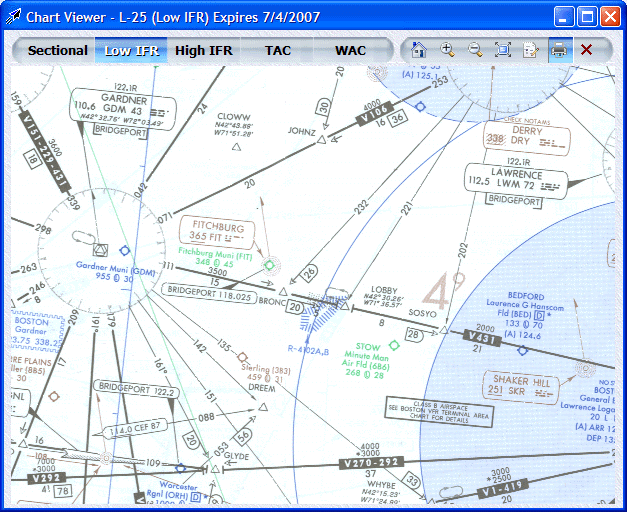627x512 pixels.
Task: Click the FITCHBURG 365 FIT beacon label
Action: tap(218, 232)
